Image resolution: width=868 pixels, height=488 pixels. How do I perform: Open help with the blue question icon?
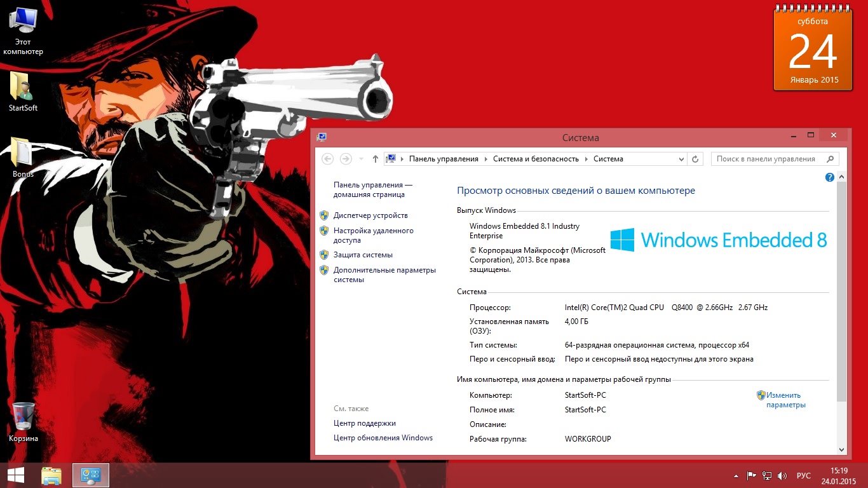(829, 177)
